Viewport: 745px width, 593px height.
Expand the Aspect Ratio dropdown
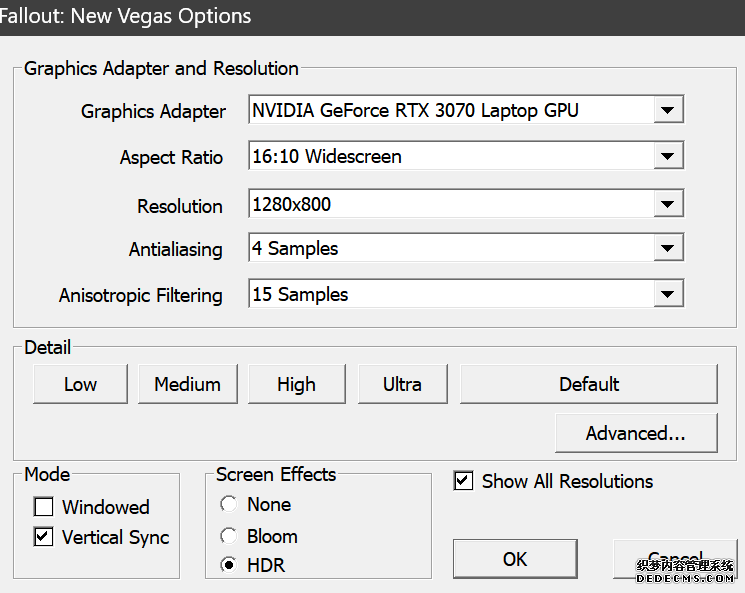667,156
